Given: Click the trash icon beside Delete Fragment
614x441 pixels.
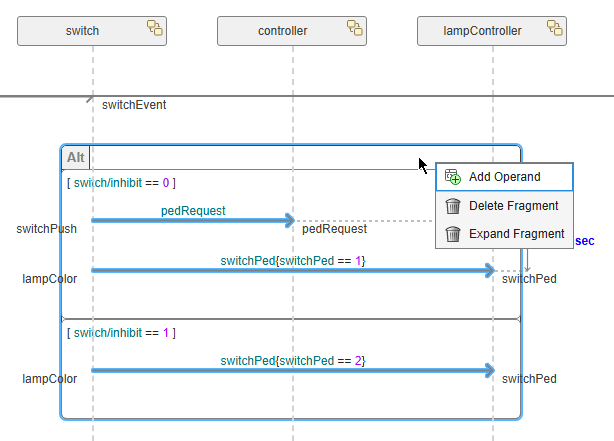Looking at the screenshot, I should pos(453,206).
